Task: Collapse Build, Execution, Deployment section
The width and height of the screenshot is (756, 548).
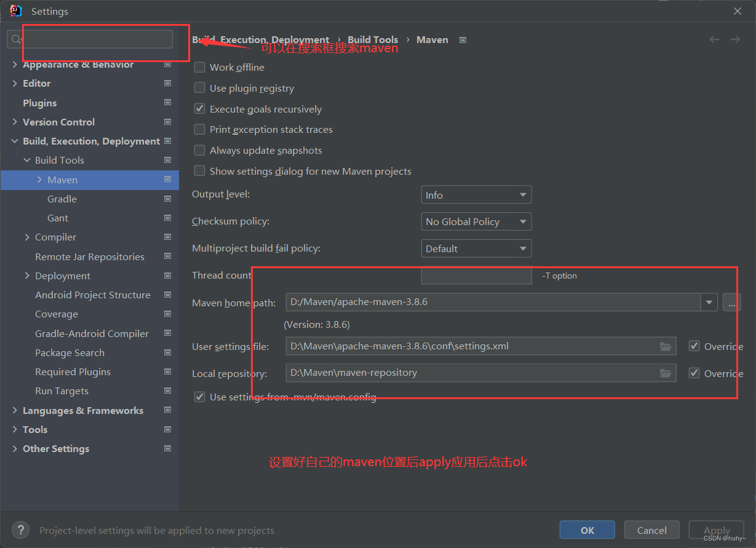Action: coord(15,141)
